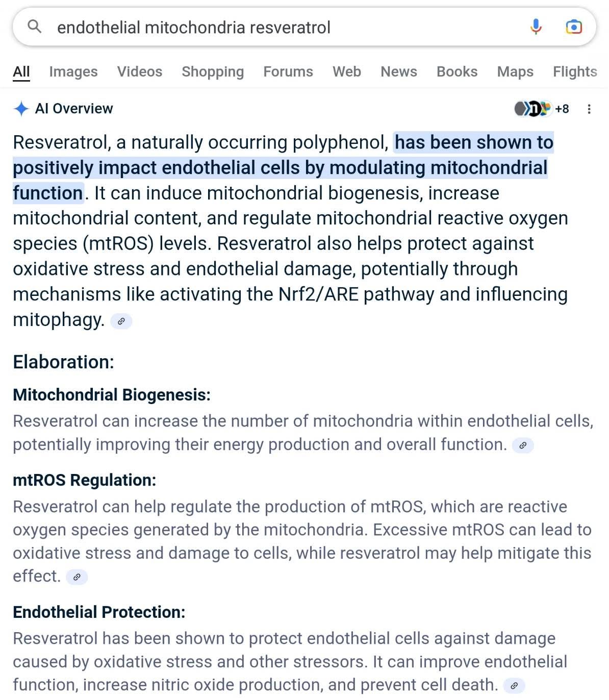Screen dimensions: 609x700
Task: Select the All results tab
Action: click(21, 71)
